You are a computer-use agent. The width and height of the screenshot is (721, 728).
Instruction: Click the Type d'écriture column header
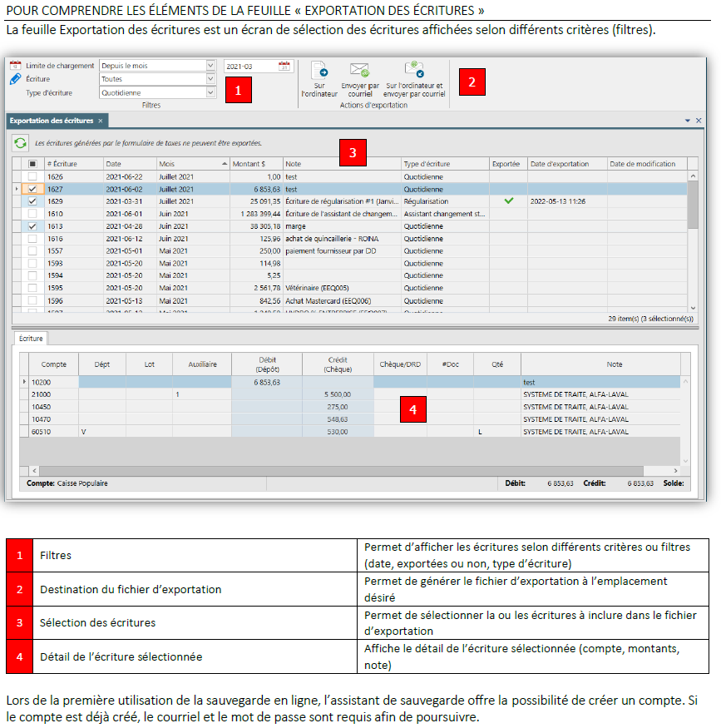click(x=445, y=164)
